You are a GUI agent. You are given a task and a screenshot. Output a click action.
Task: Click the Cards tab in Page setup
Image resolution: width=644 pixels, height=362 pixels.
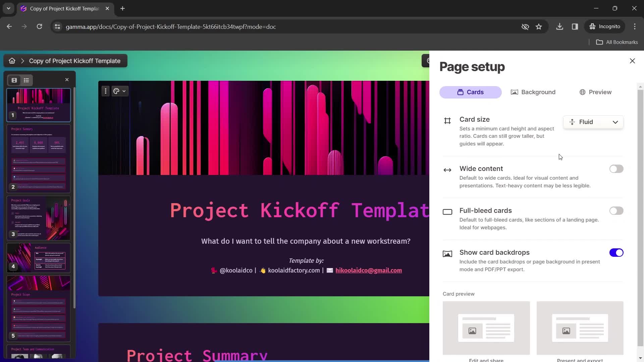tap(471, 92)
